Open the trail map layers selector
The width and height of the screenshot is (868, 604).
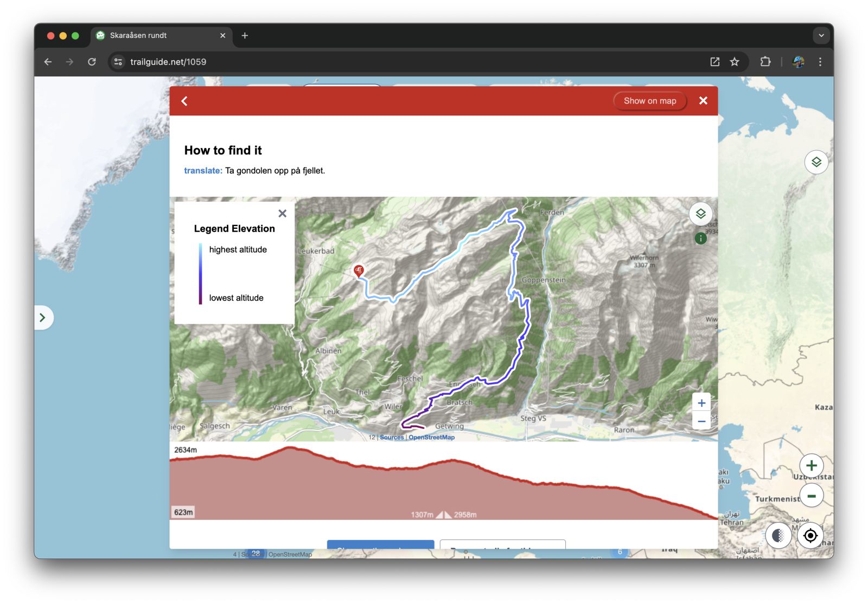coord(700,214)
